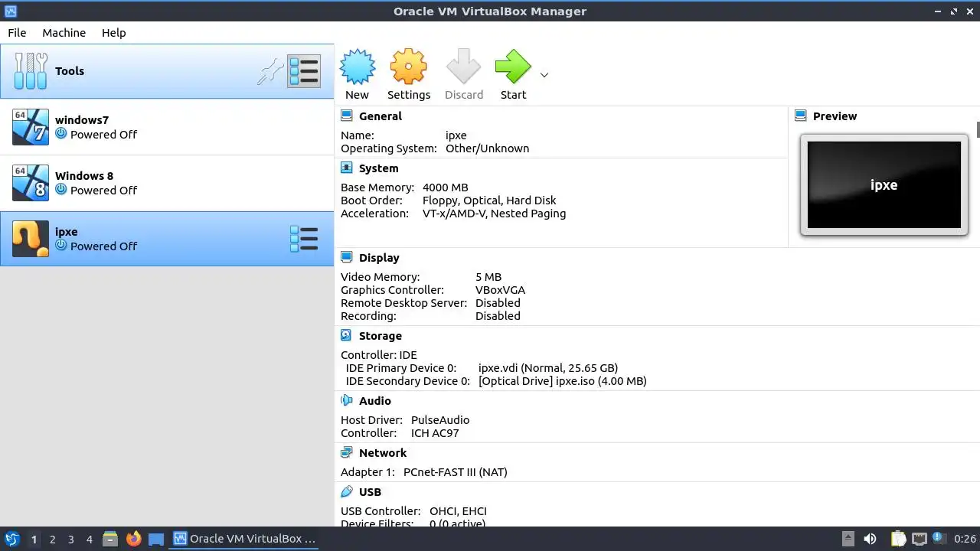
Task: Click the Preview panel header icon
Action: tap(801, 116)
